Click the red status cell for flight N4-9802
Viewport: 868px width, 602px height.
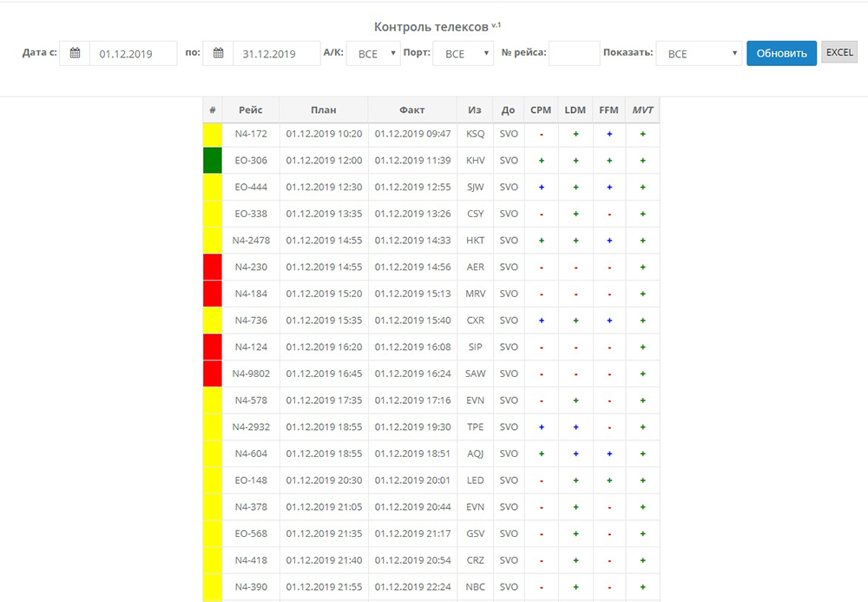click(x=213, y=374)
